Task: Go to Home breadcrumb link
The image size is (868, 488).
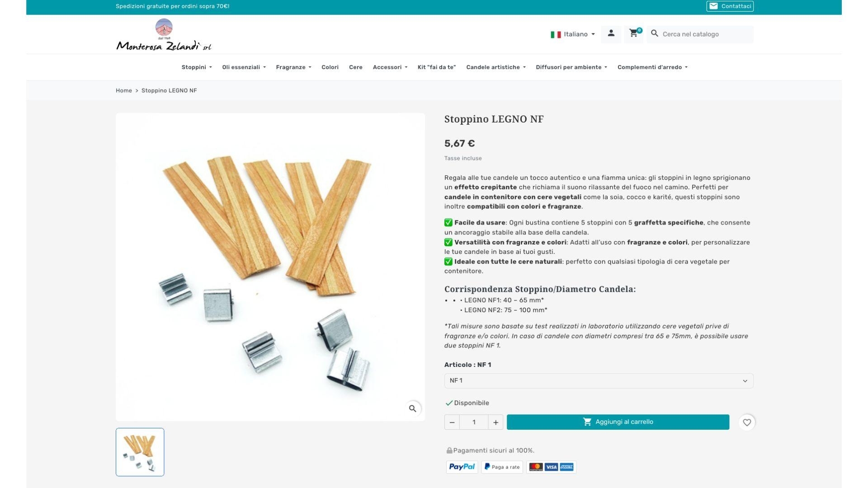Action: tap(124, 91)
